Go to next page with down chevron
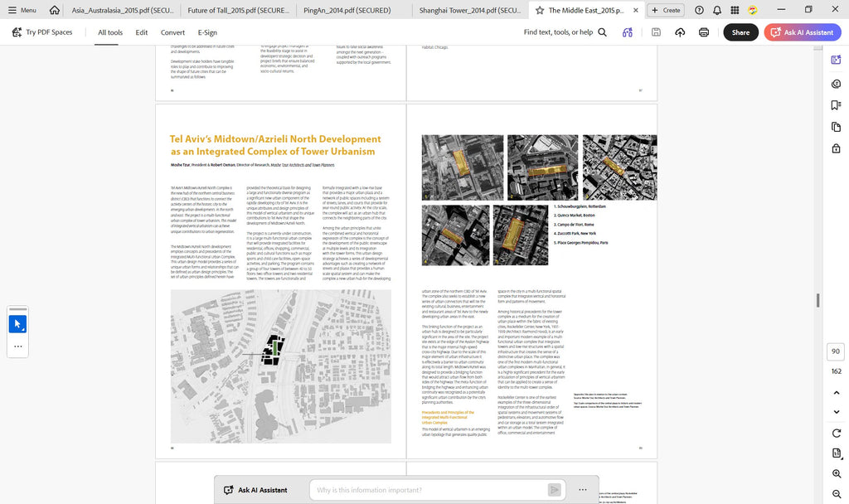This screenshot has width=849, height=504. point(837,412)
